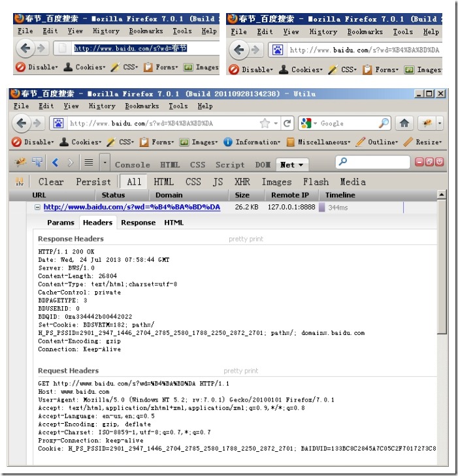This screenshot has height=476, width=458.
Task: Select the All filter in Net panel
Action: (134, 182)
